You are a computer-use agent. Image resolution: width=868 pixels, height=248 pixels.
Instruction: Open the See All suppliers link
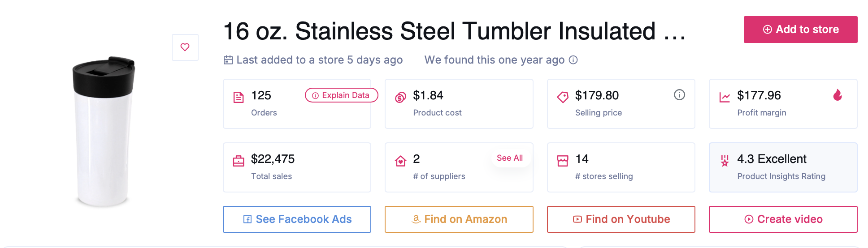pos(509,158)
